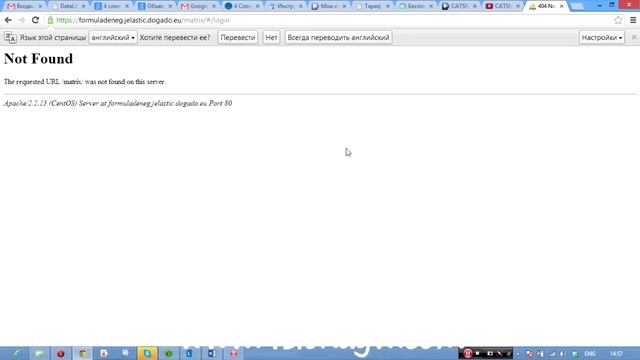Image resolution: width=640 pixels, height=360 pixels.
Task: Click the ENG language indicator
Action: [590, 354]
